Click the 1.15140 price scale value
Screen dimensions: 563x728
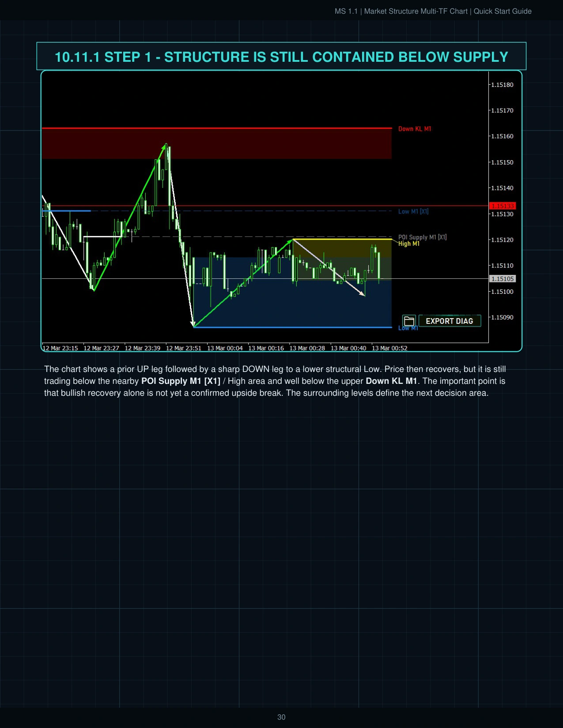point(503,188)
